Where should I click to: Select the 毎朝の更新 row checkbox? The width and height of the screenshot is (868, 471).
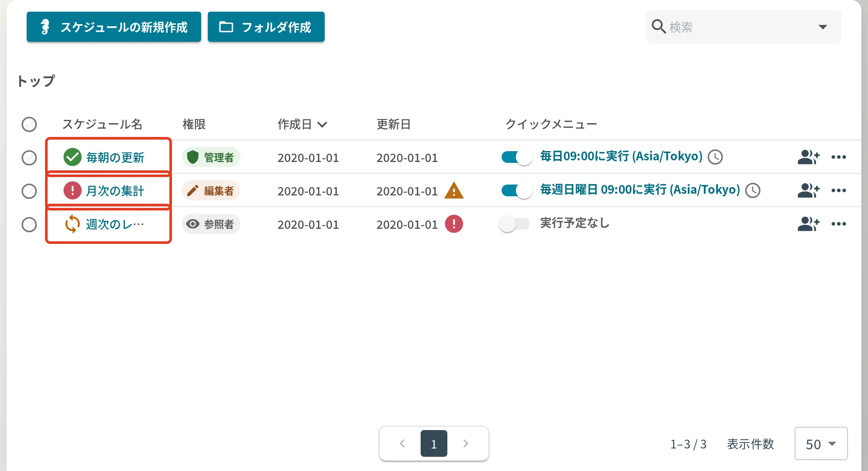pyautogui.click(x=29, y=158)
